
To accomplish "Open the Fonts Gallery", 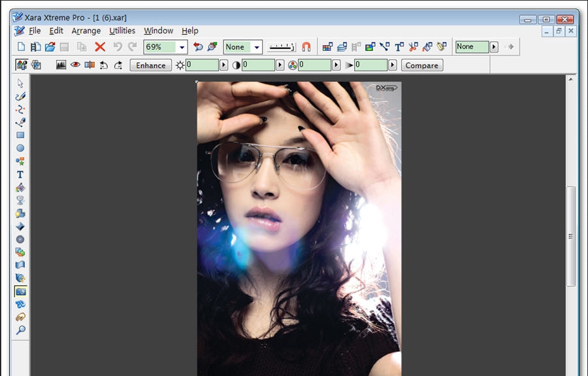I will (399, 46).
